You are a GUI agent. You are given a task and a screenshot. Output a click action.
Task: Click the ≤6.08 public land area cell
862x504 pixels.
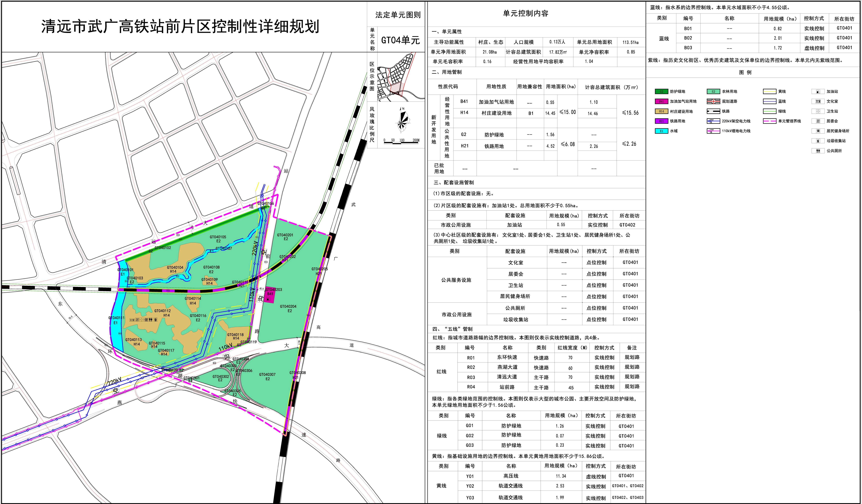coord(568,144)
